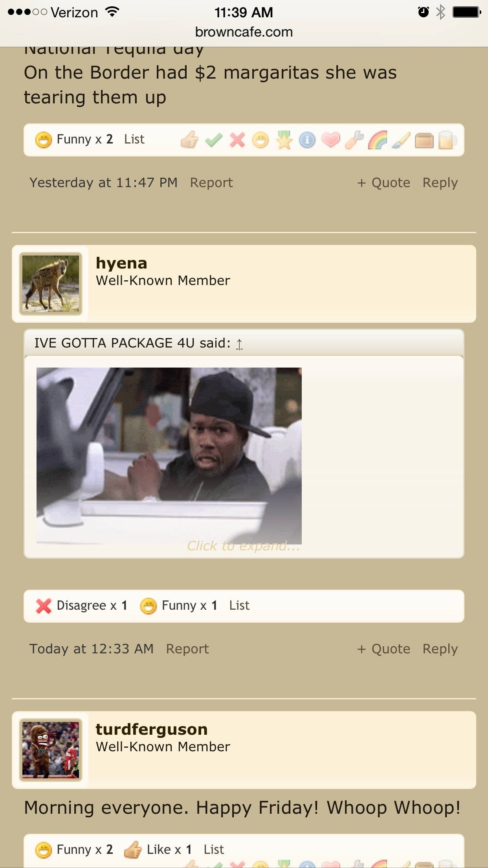Click + Quote on hyena's post
The width and height of the screenshot is (488, 868).
tap(383, 649)
